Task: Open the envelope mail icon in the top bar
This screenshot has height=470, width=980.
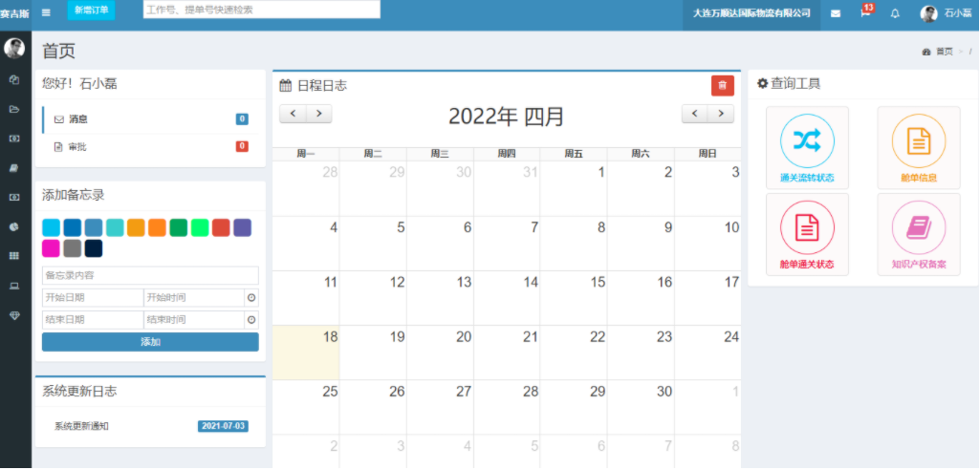Action: [836, 13]
